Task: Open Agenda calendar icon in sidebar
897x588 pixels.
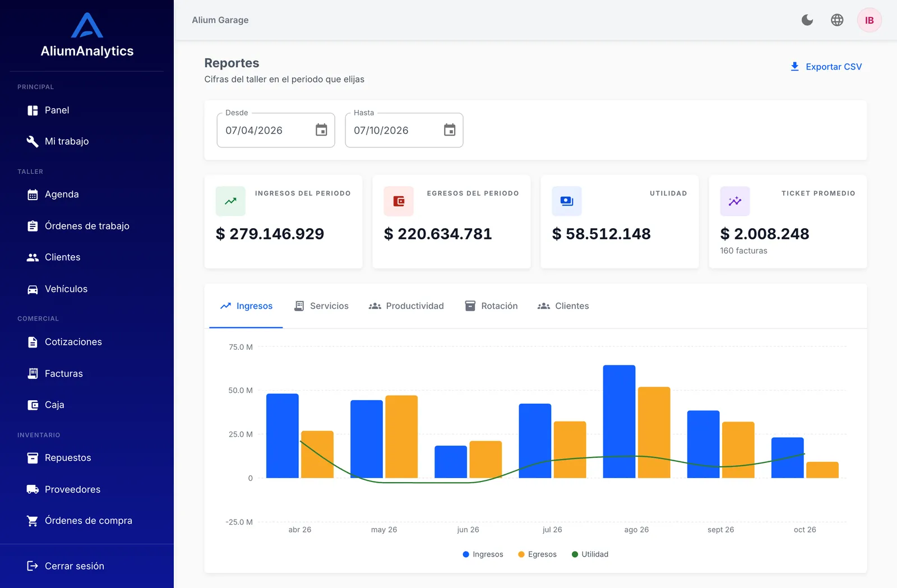Action: click(33, 195)
